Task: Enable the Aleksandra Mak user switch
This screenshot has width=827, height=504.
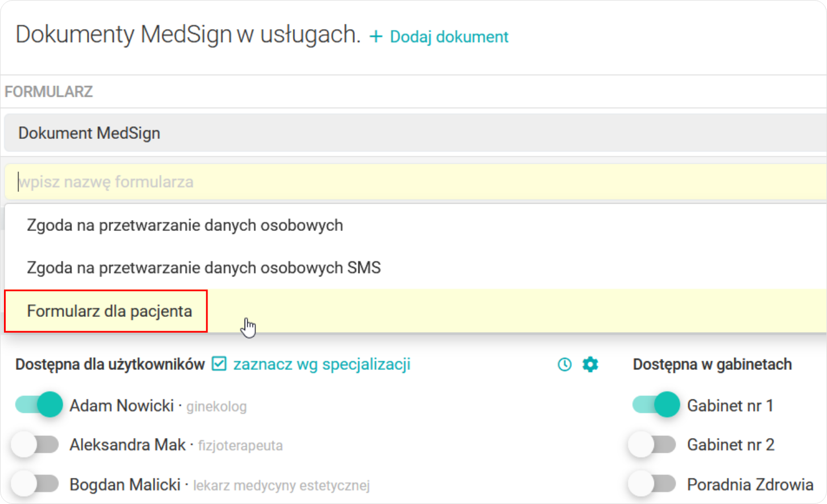Action: (35, 444)
